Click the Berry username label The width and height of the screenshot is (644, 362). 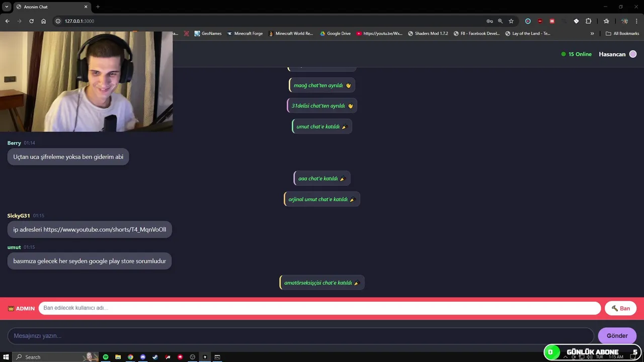point(14,143)
